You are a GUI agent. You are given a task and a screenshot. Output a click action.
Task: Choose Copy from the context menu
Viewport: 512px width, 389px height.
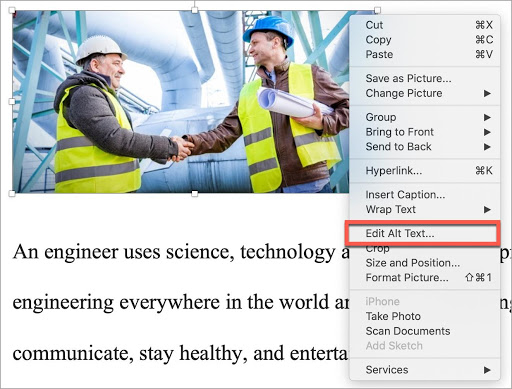pyautogui.click(x=424, y=40)
